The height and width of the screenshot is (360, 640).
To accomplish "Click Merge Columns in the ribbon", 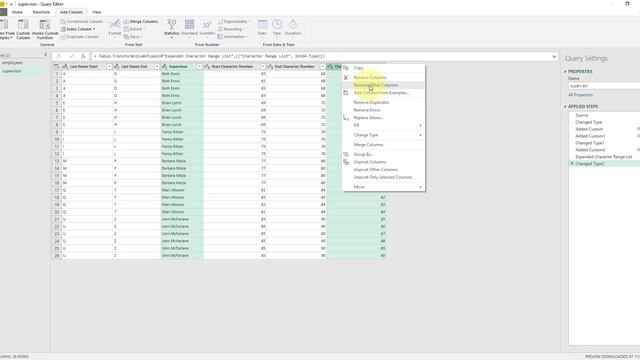I will 141,22.
